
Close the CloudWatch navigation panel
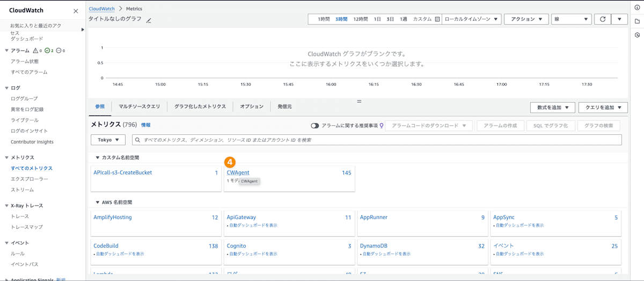tap(75, 10)
